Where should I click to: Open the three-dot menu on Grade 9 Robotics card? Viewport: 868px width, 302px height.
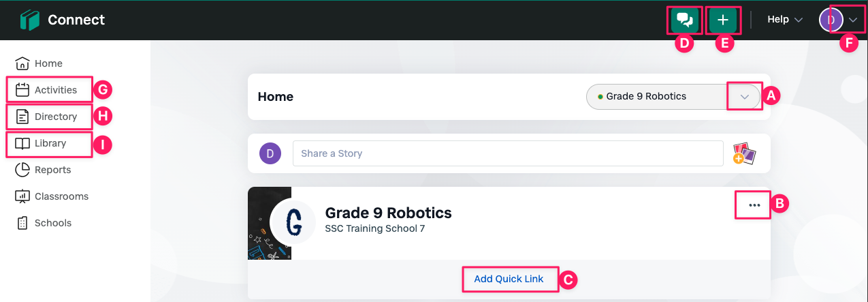[754, 205]
